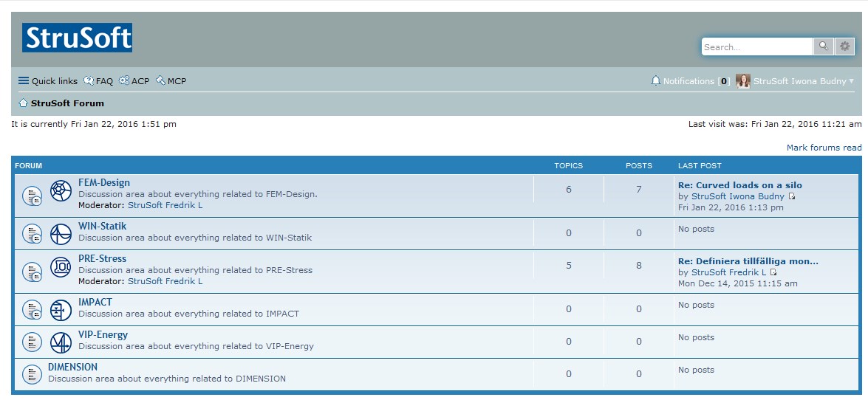868x400 pixels.
Task: Click FEM-Design posts count 7
Action: 639,189
